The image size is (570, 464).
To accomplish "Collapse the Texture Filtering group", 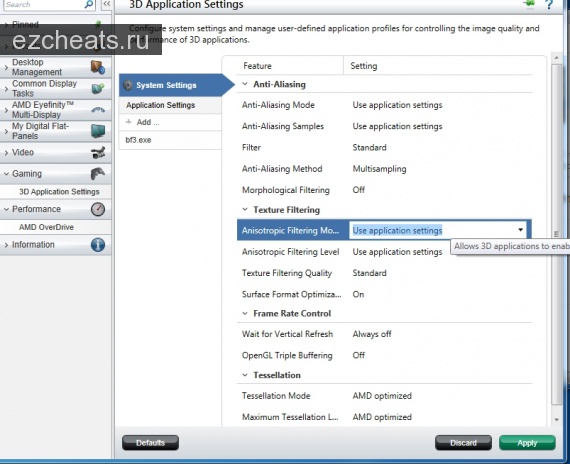I will [245, 209].
